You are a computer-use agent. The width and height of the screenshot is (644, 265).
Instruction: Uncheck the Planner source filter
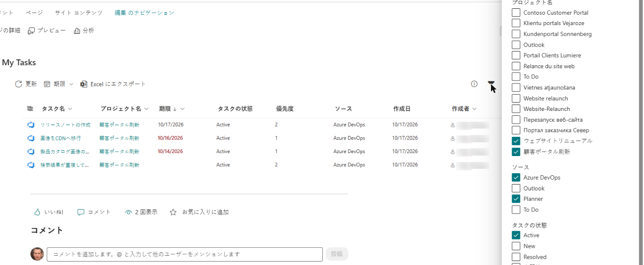click(516, 199)
